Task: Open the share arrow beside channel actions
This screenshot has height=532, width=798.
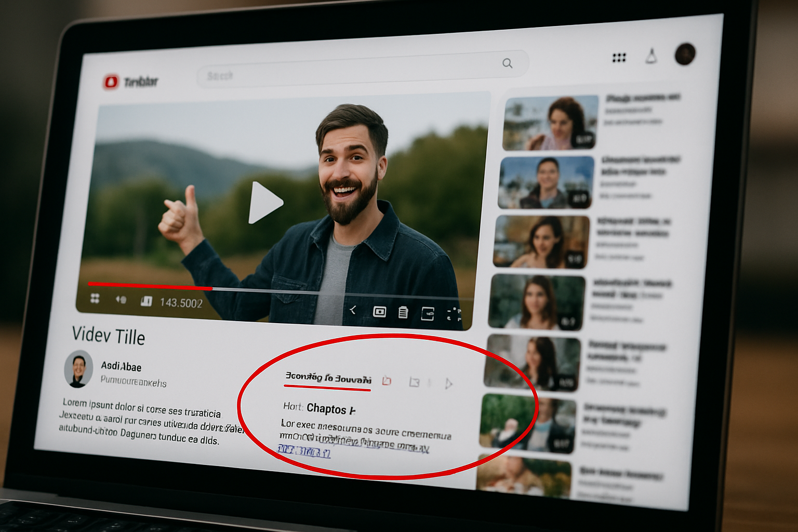Action: 450,384
